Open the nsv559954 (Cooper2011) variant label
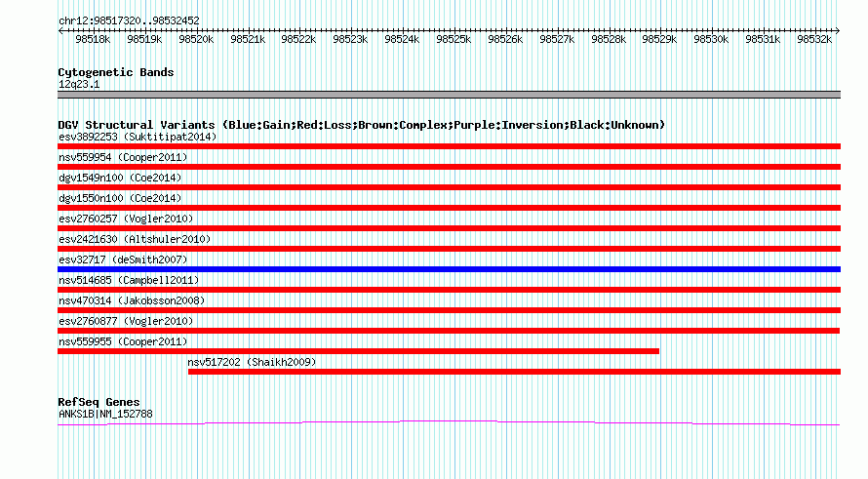 123,157
